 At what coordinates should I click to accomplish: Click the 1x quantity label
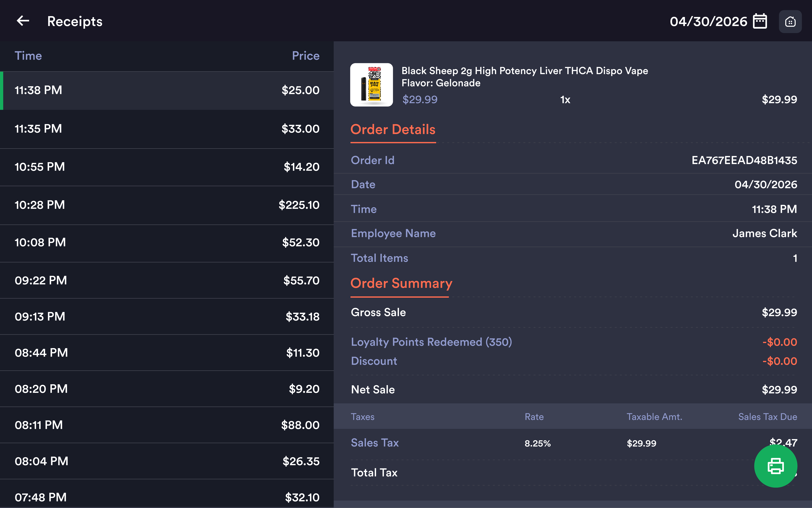[565, 100]
